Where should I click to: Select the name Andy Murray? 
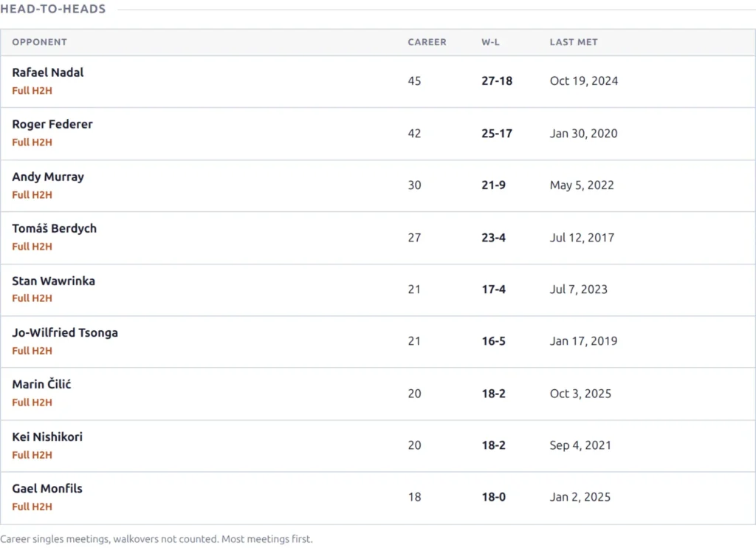tap(48, 177)
